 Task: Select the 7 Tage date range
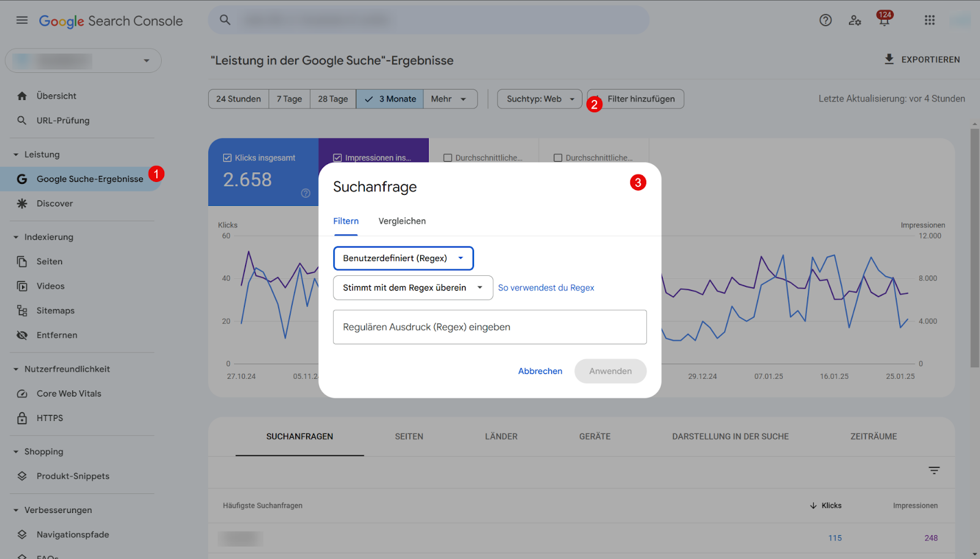tap(289, 99)
